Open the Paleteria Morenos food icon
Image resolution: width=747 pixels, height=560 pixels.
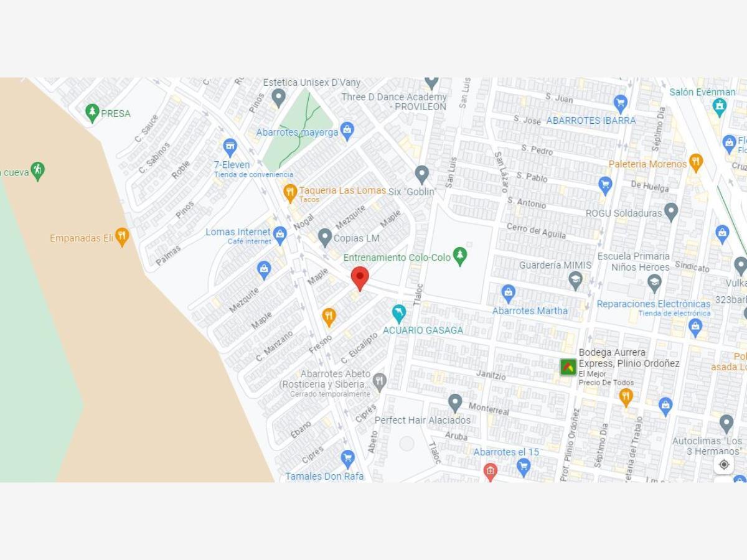(696, 163)
